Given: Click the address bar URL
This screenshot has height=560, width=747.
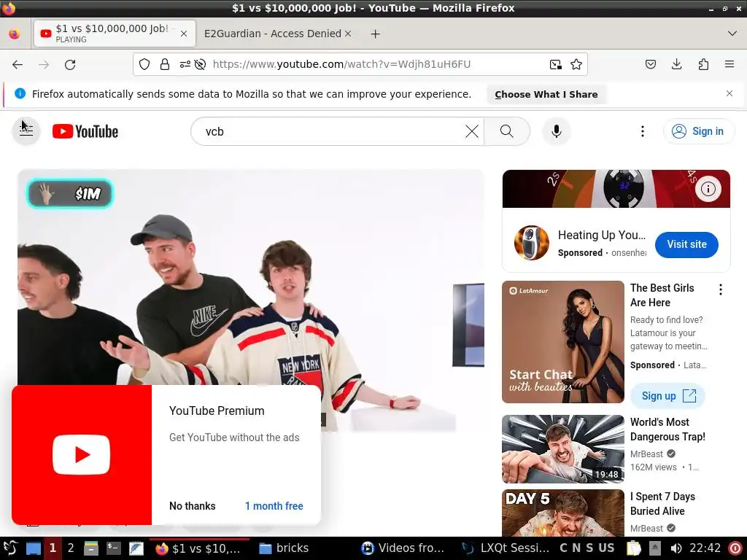Looking at the screenshot, I should 341,64.
